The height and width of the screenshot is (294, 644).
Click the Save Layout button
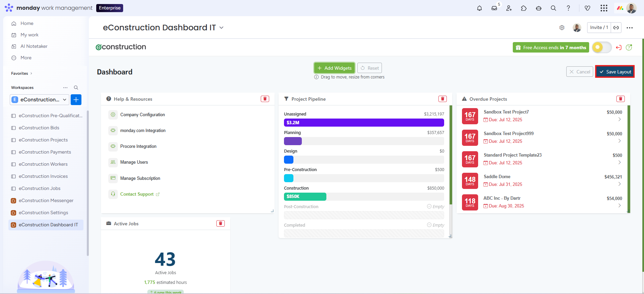coord(615,72)
